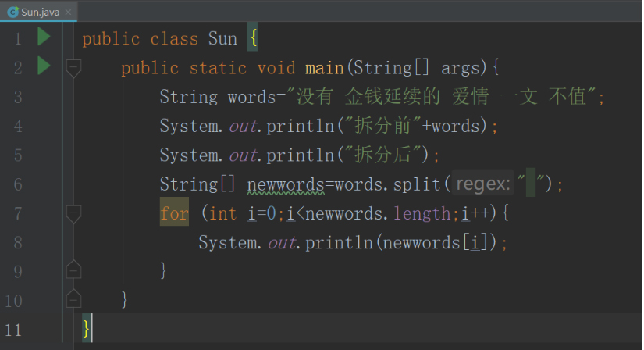This screenshot has height=350, width=644.
Task: Click line number 3 in gutter
Action: coord(18,97)
